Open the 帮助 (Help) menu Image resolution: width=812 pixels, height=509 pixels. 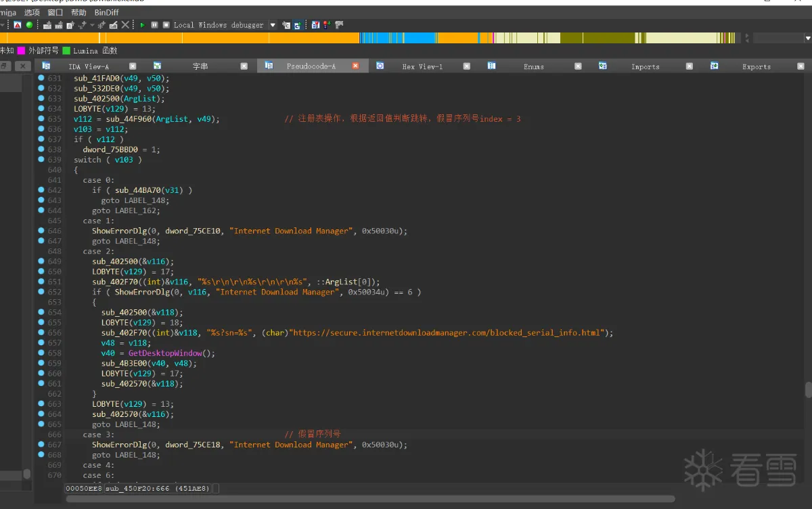click(x=78, y=12)
